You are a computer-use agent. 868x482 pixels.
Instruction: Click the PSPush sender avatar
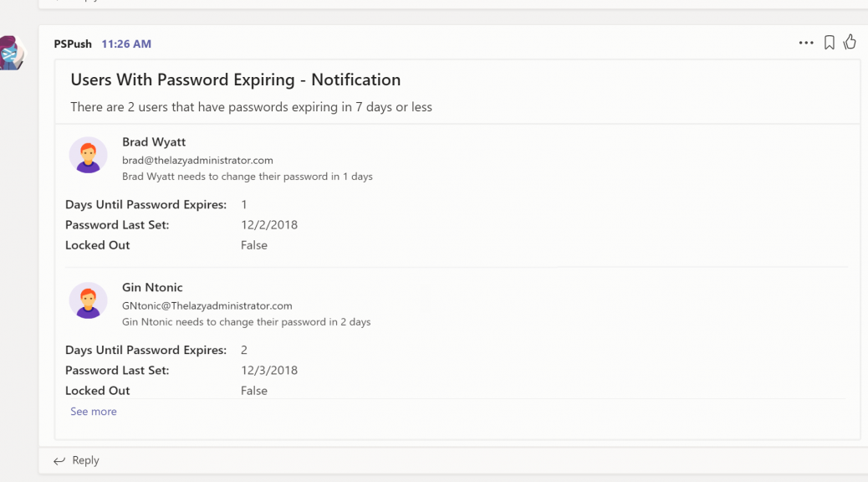pos(13,53)
